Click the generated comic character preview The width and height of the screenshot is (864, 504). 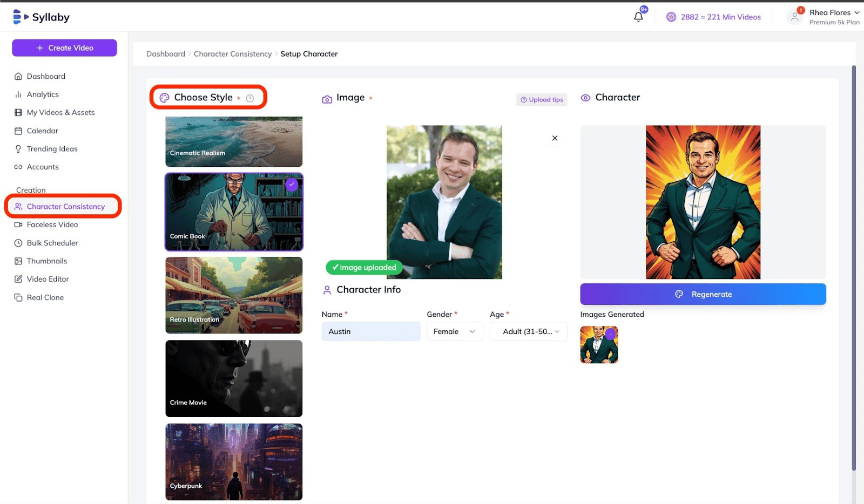(703, 202)
